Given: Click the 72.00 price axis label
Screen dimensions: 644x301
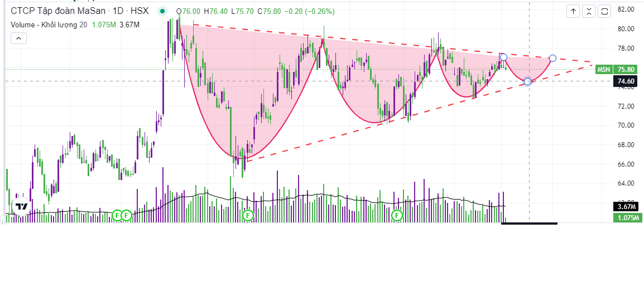Looking at the screenshot, I should [x=626, y=106].
